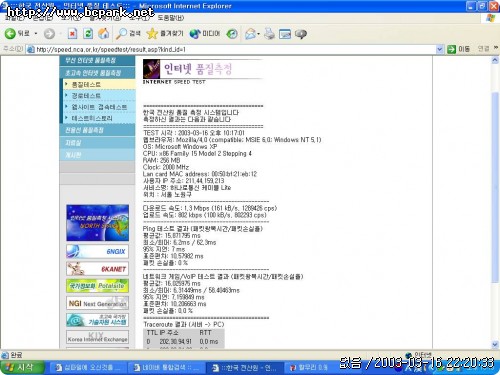Click the 다운로드 속도 1.3 Mbps line

pos(210,208)
